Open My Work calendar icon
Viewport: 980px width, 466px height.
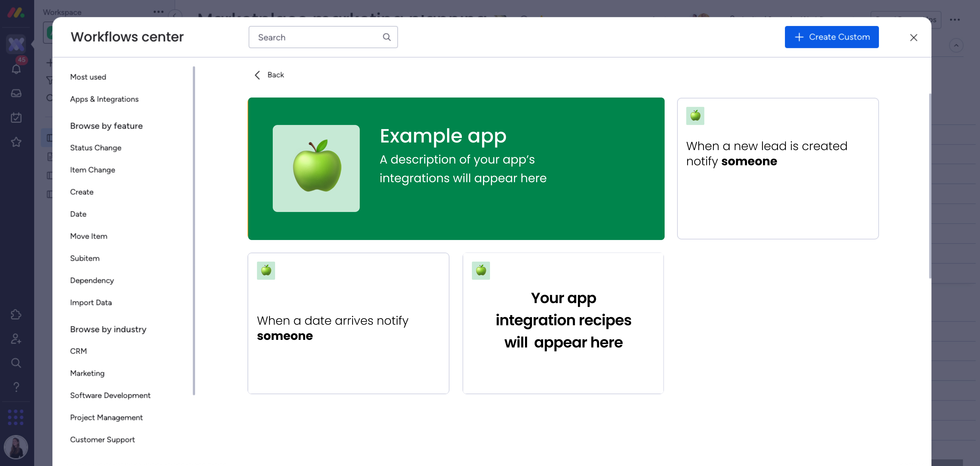[16, 118]
